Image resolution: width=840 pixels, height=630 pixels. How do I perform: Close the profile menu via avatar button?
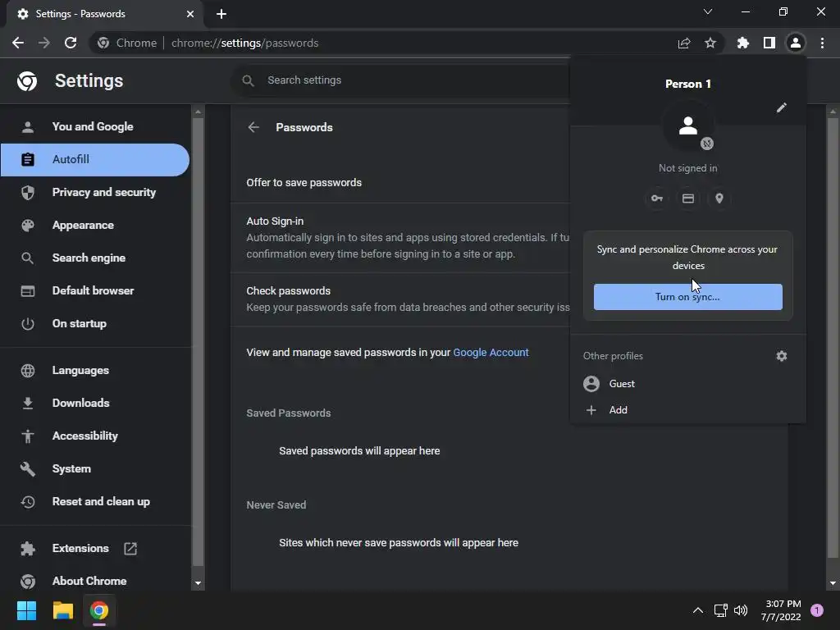coord(796,43)
